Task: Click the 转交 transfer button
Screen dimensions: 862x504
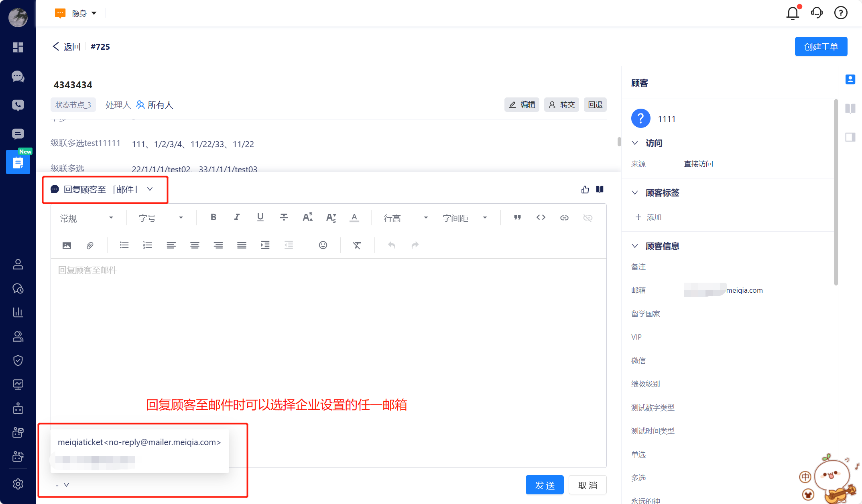Action: (x=561, y=105)
